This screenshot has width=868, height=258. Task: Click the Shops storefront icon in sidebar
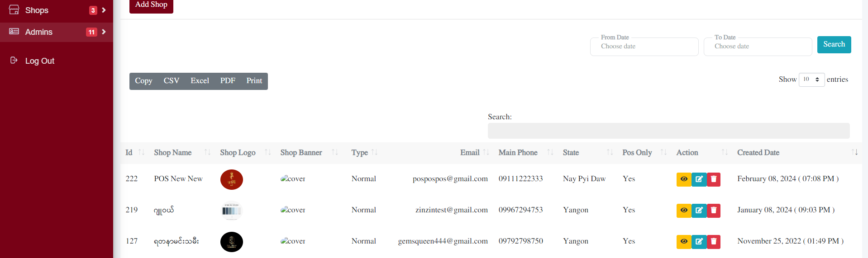click(14, 10)
